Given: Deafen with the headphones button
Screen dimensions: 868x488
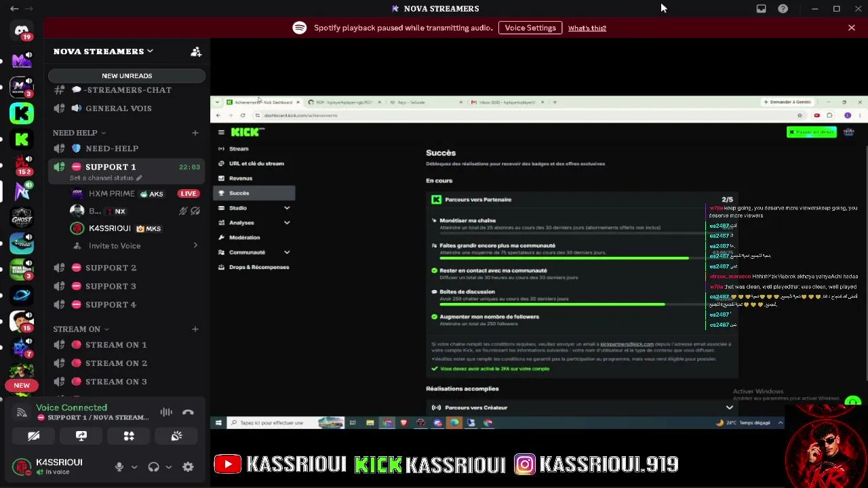Looking at the screenshot, I should [154, 466].
